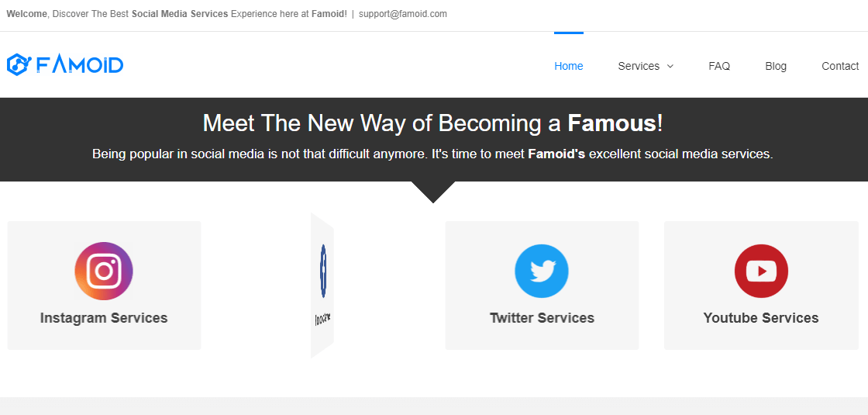Image resolution: width=868 pixels, height=415 pixels.
Task: Open the Contact page
Action: pyautogui.click(x=840, y=66)
